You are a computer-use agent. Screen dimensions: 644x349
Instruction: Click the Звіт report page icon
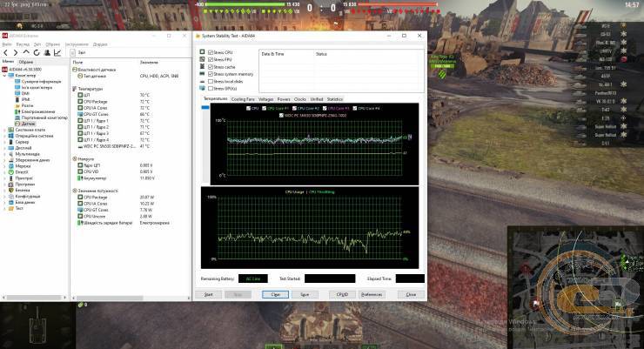(x=73, y=52)
